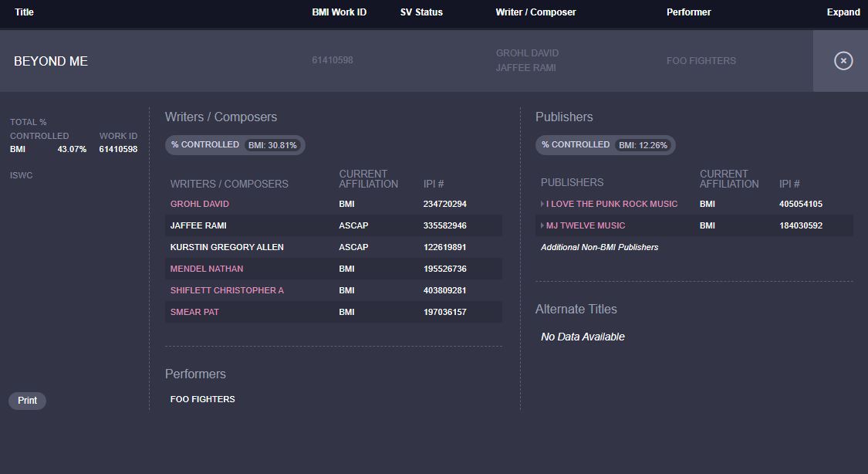The width and height of the screenshot is (868, 474).
Task: Open writer GROHL DAVID link
Action: coord(199,204)
